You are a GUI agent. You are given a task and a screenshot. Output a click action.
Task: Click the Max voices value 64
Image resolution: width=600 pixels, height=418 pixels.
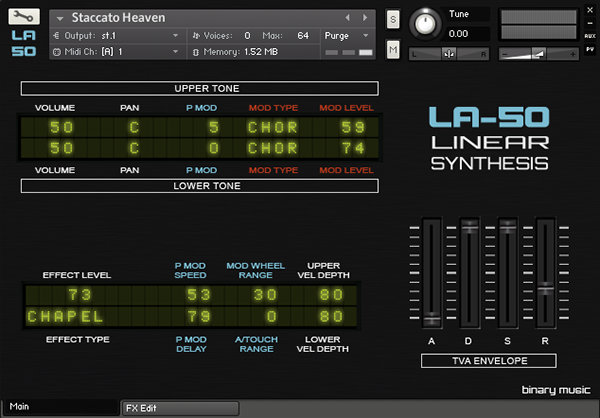click(303, 36)
